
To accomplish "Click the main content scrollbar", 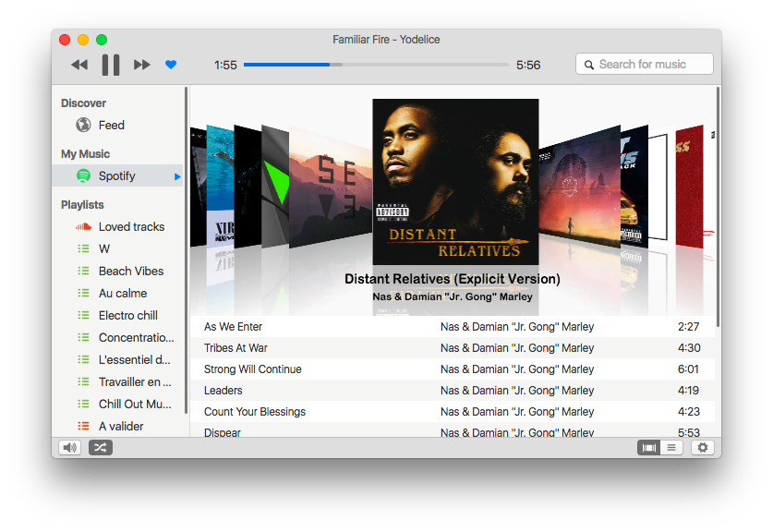I will pos(719,207).
